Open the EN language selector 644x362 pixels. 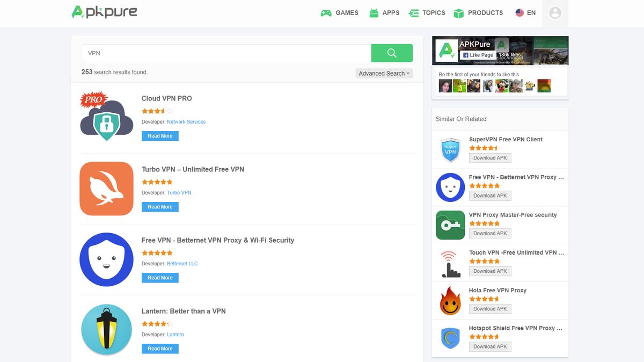[525, 13]
